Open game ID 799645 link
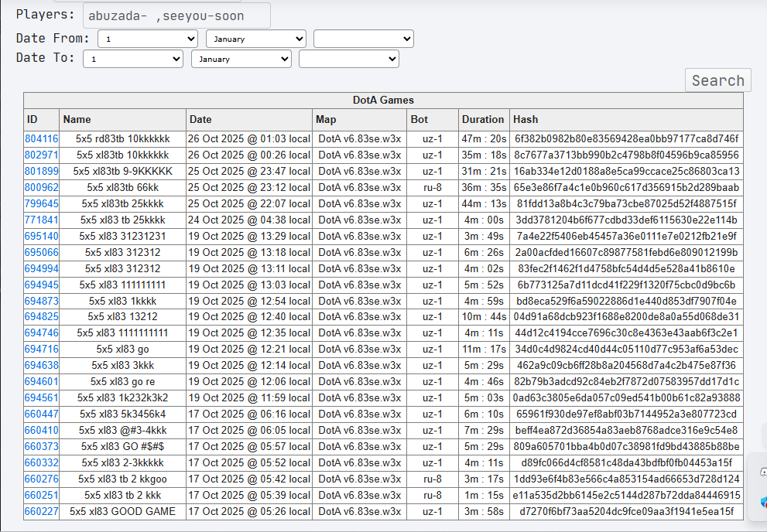The width and height of the screenshot is (767, 532). (x=42, y=203)
